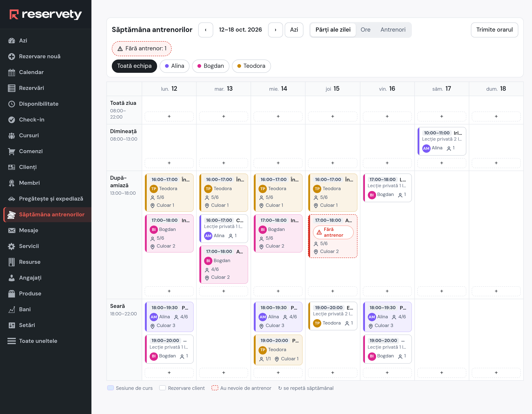Click the reservety logo

(x=46, y=14)
